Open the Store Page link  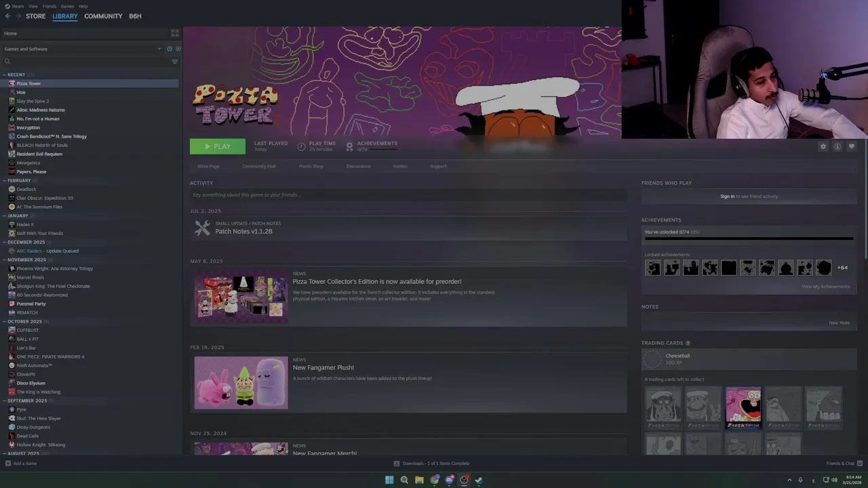pyautogui.click(x=208, y=166)
